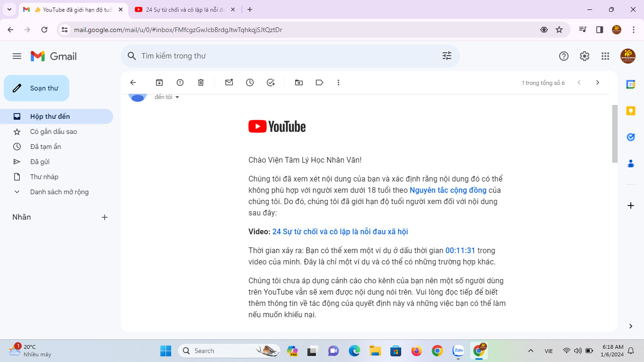This screenshot has height=362, width=644.
Task: Open Google Calendar side panel
Action: click(631, 84)
